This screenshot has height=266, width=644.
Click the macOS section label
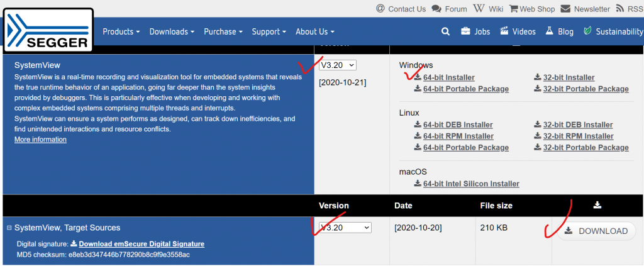(x=413, y=172)
